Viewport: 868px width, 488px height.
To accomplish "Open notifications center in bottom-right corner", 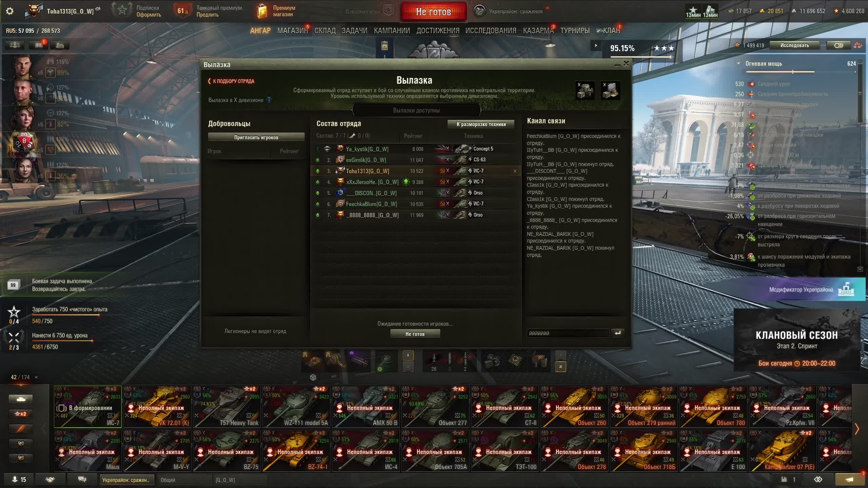I will 849,480.
